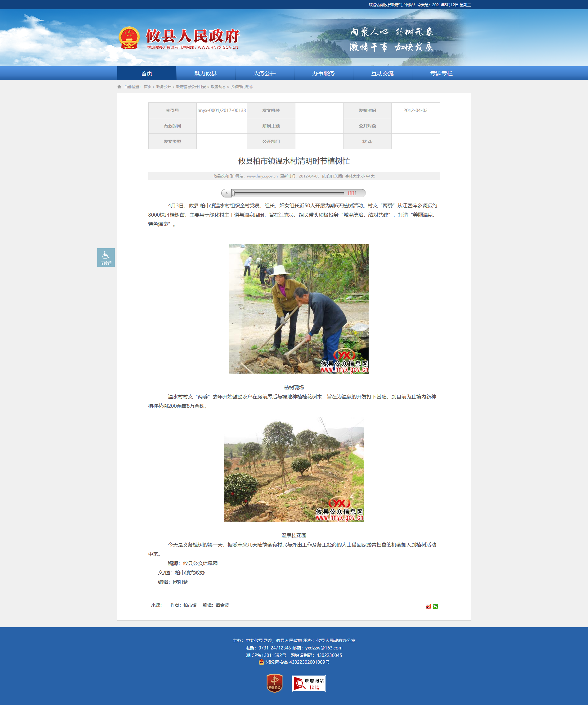Click the tree planting photo
The width and height of the screenshot is (588, 705).
pos(299,309)
